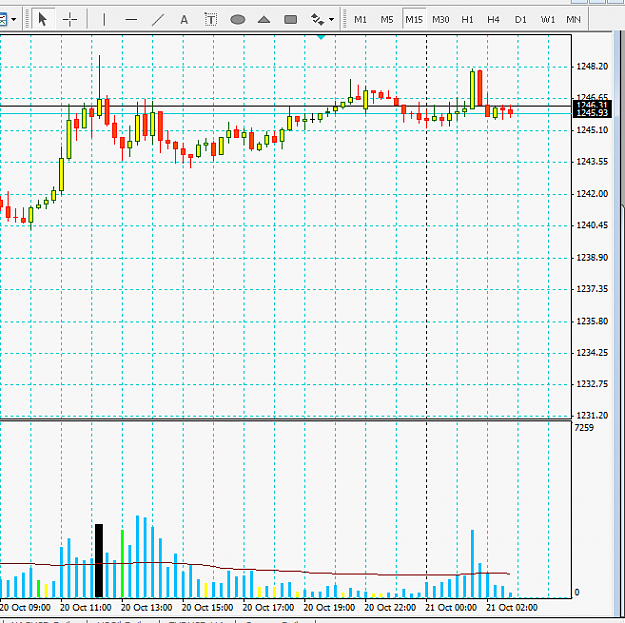The height and width of the screenshot is (623, 625).
Task: Click the 1234.25 price axis label
Action: pos(592,353)
